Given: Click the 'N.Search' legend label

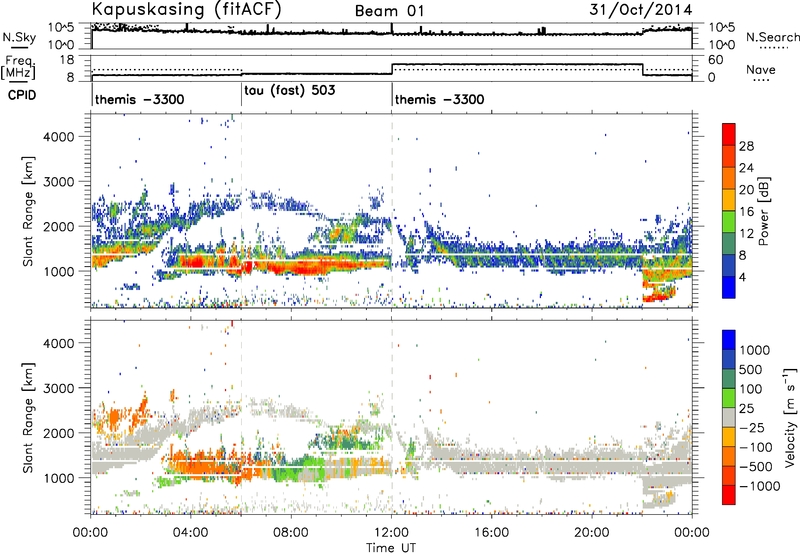Looking at the screenshot, I should tap(772, 37).
